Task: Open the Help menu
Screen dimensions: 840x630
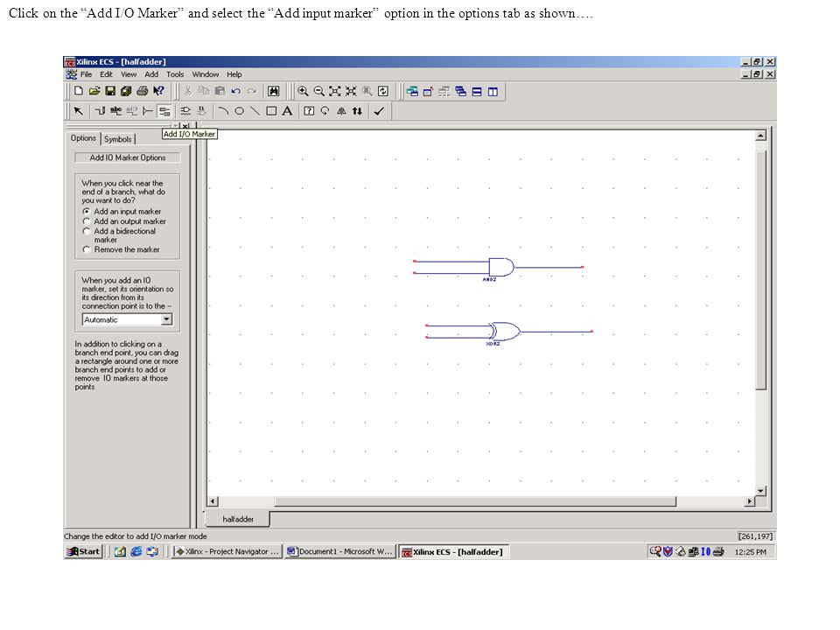Action: [234, 74]
